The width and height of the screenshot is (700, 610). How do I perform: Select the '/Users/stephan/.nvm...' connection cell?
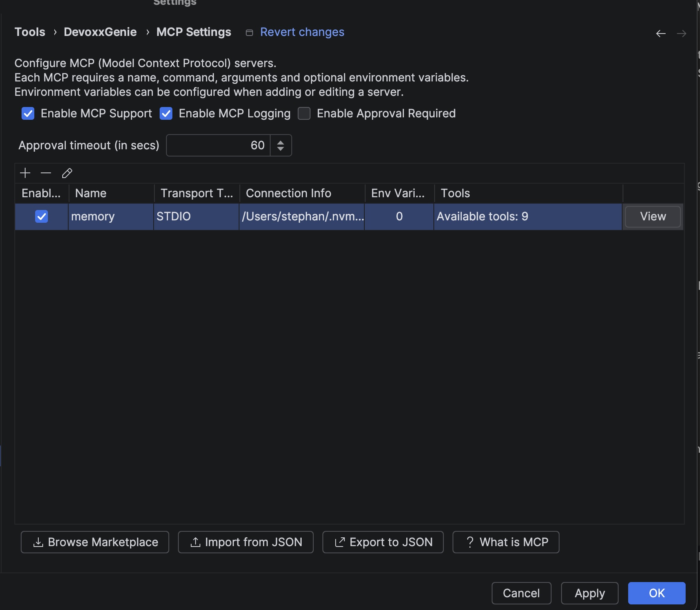coord(302,216)
